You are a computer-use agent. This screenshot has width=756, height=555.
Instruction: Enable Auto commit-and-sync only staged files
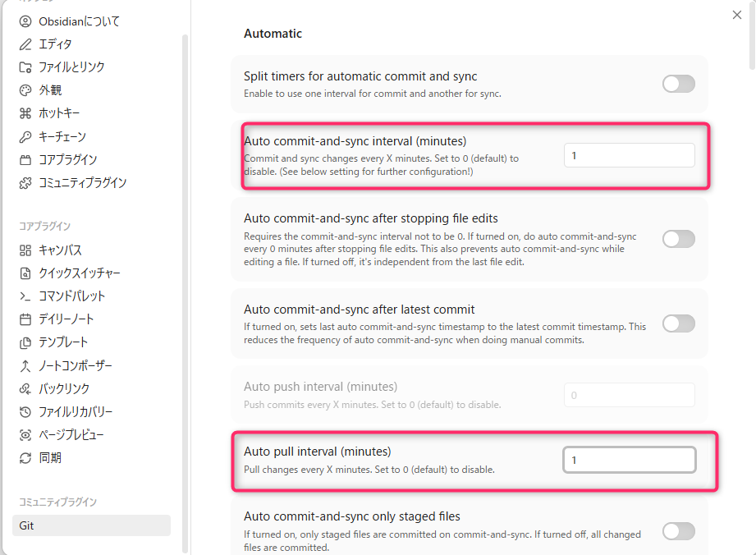click(678, 531)
